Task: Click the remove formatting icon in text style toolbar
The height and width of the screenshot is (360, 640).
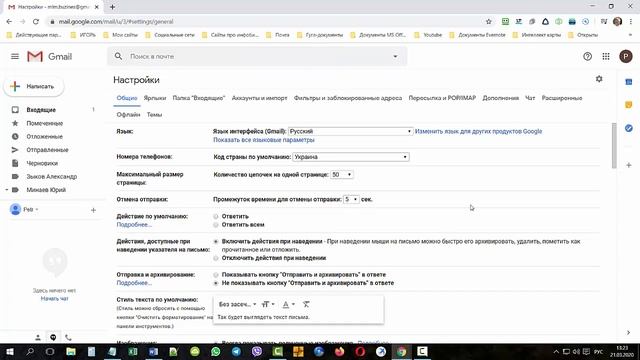Action: click(306, 304)
